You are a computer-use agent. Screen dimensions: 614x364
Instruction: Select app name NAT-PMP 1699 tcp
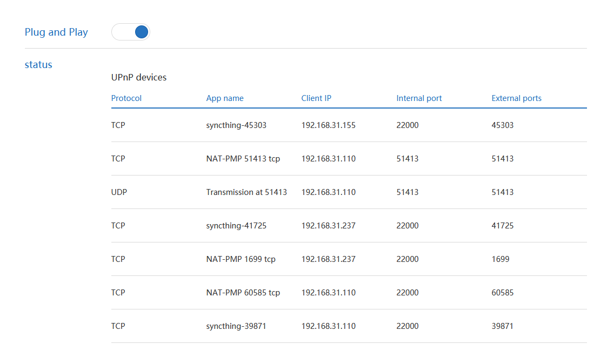(241, 259)
